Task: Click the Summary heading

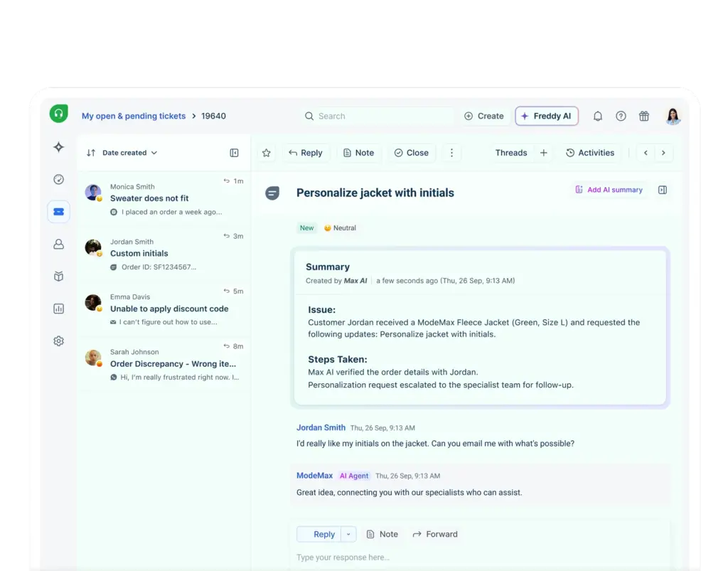Action: [327, 267]
